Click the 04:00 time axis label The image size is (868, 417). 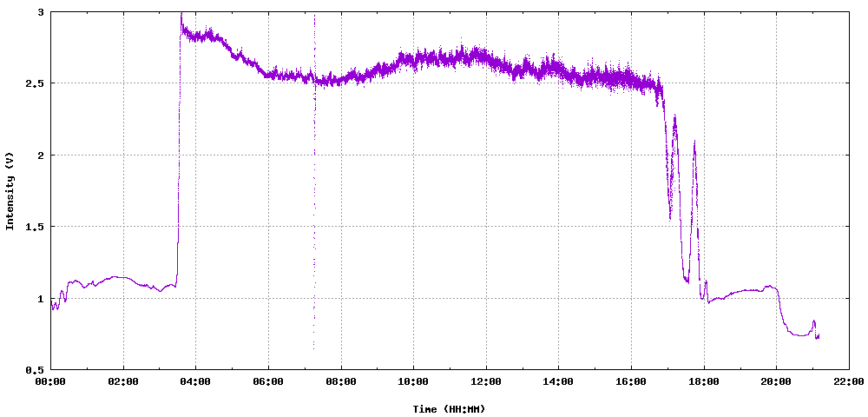click(196, 382)
